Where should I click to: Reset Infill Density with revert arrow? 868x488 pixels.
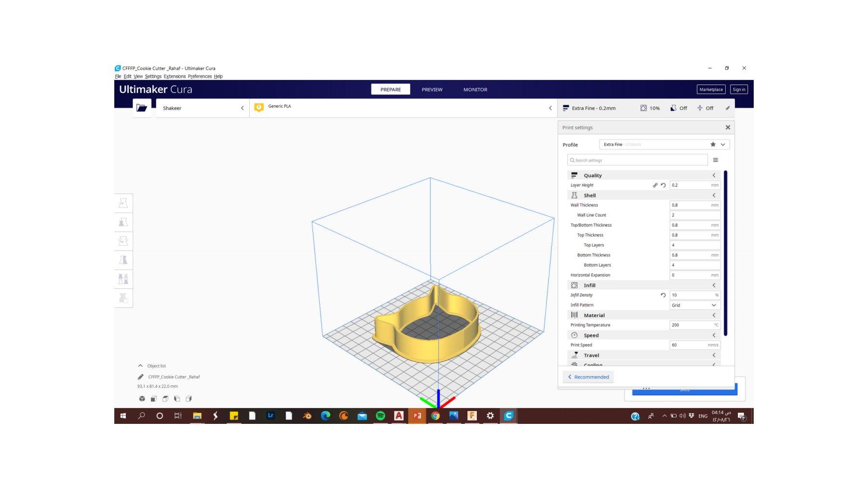[x=663, y=295]
